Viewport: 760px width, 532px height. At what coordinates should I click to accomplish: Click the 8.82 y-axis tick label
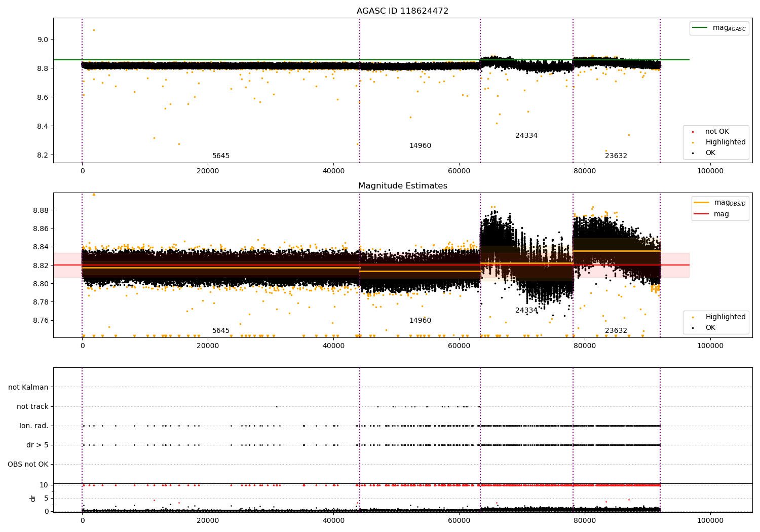[x=41, y=265]
